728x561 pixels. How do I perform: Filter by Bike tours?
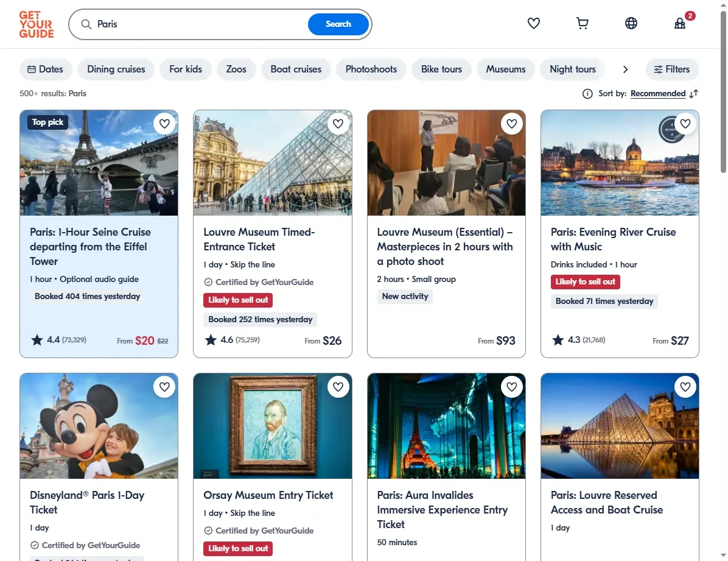pos(441,69)
